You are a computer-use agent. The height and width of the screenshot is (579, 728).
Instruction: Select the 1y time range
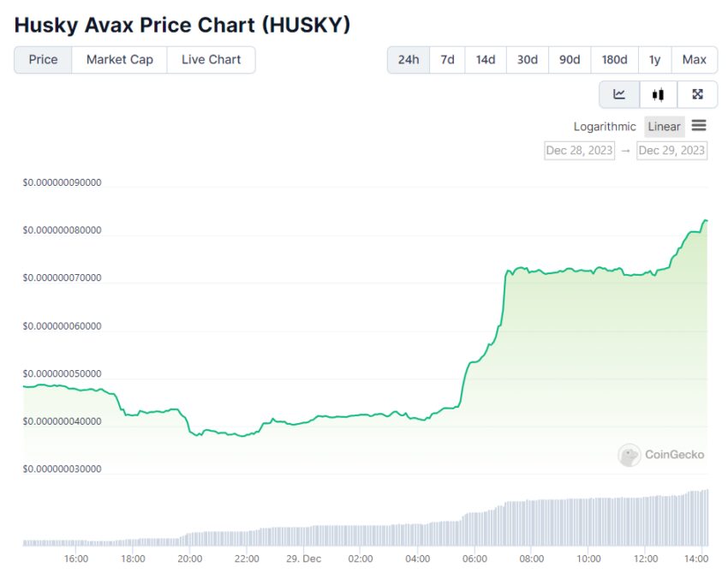tap(654, 60)
